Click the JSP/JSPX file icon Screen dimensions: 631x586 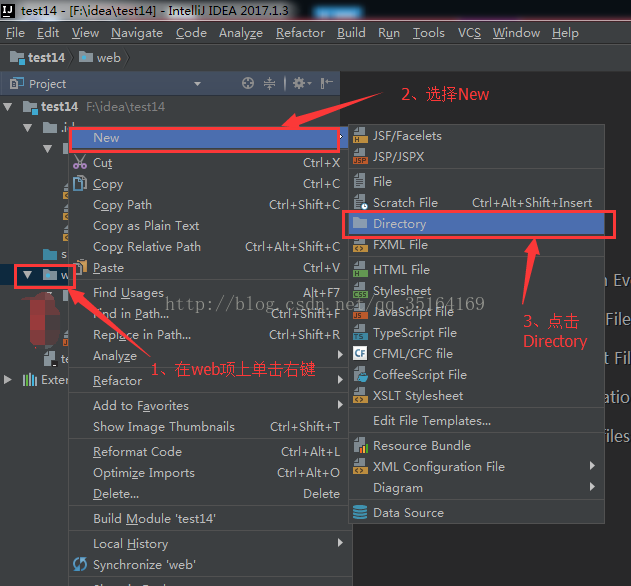point(360,157)
